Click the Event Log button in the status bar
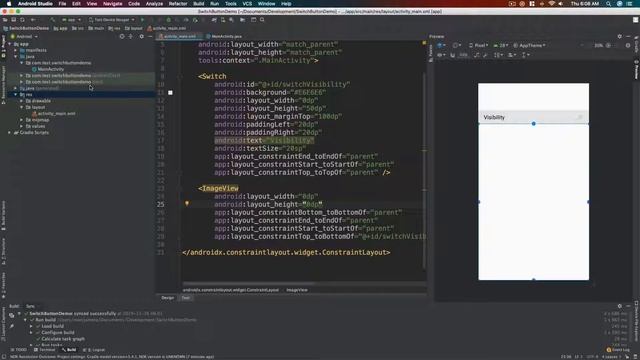640x360 pixels. [619, 350]
